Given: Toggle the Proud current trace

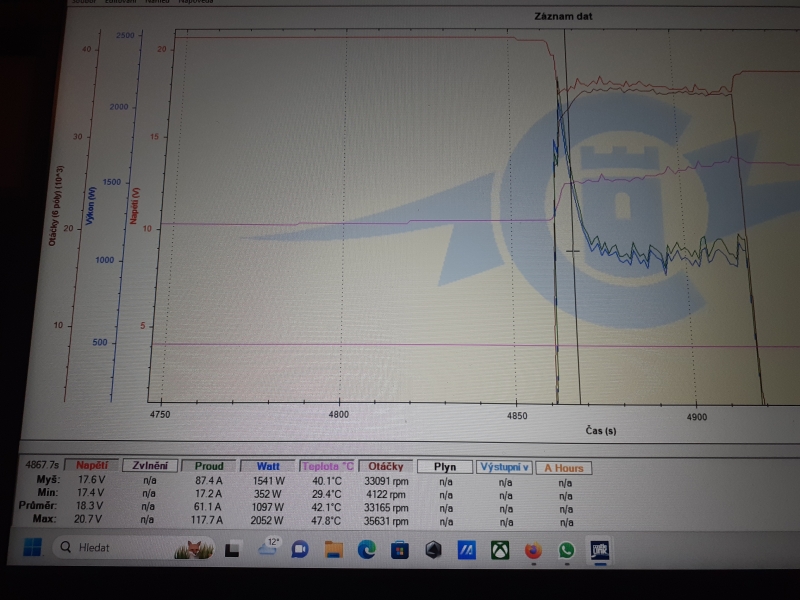Looking at the screenshot, I should click(x=209, y=466).
